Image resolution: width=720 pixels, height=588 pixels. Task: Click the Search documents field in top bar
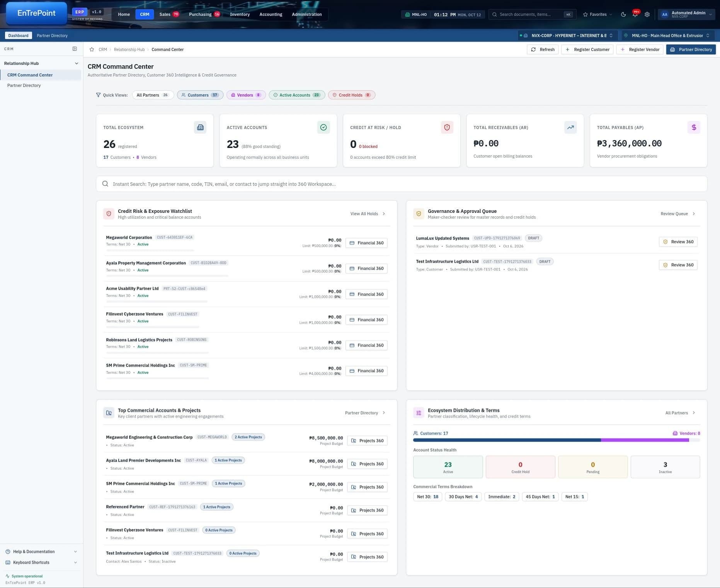[532, 14]
